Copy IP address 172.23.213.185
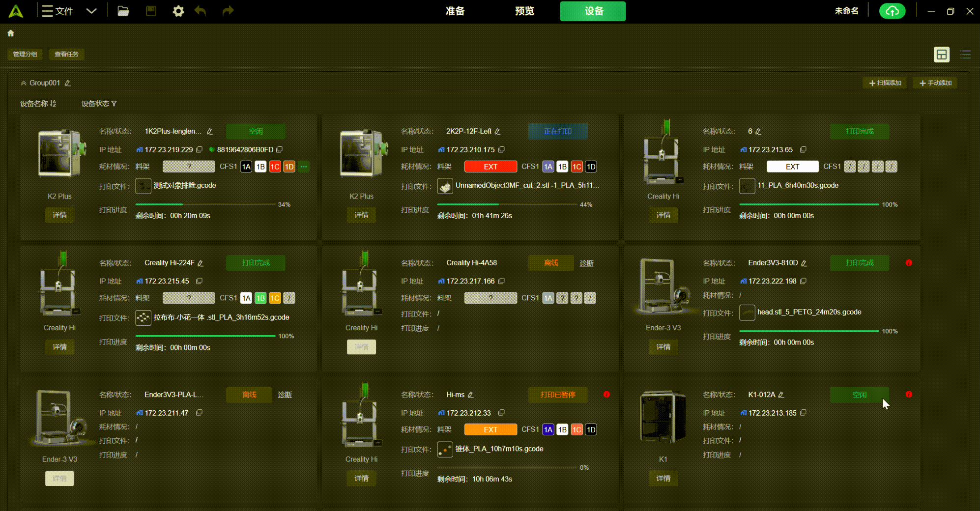 coord(803,413)
